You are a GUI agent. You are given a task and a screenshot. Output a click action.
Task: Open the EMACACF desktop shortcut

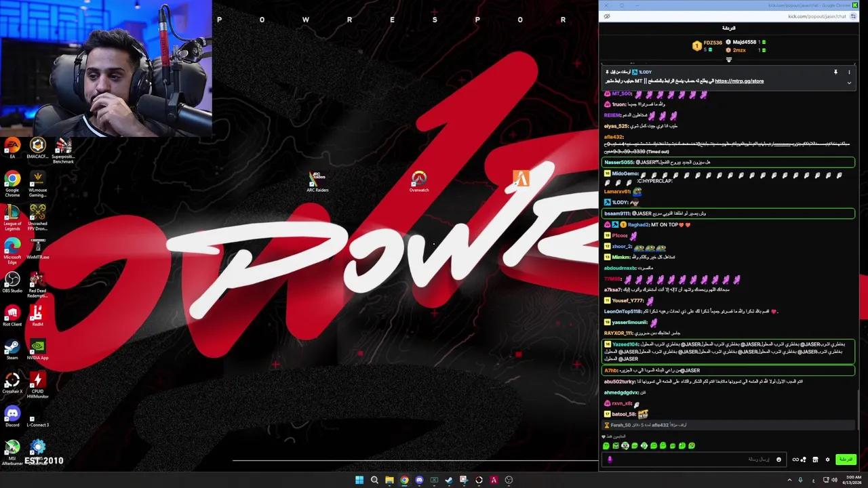pyautogui.click(x=37, y=148)
